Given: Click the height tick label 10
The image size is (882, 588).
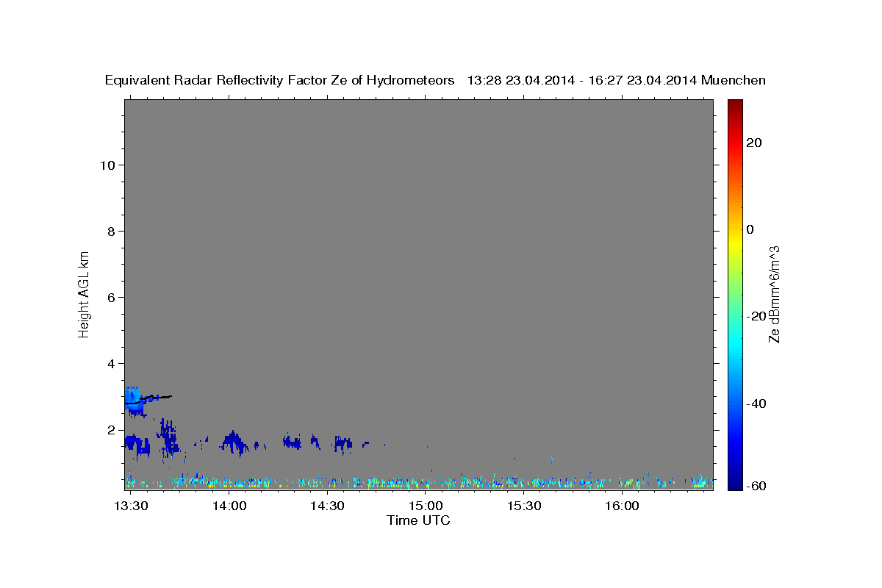Looking at the screenshot, I should (x=107, y=165).
